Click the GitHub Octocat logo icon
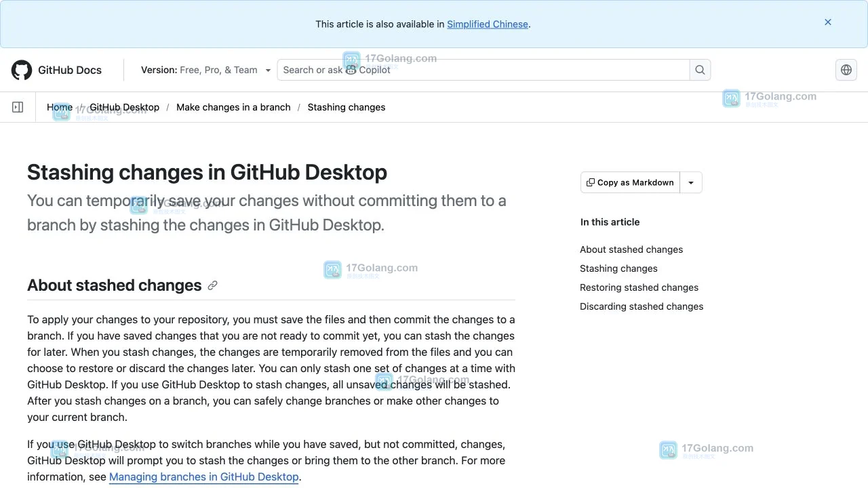Screen dimensions: 868x488 [x=22, y=70]
